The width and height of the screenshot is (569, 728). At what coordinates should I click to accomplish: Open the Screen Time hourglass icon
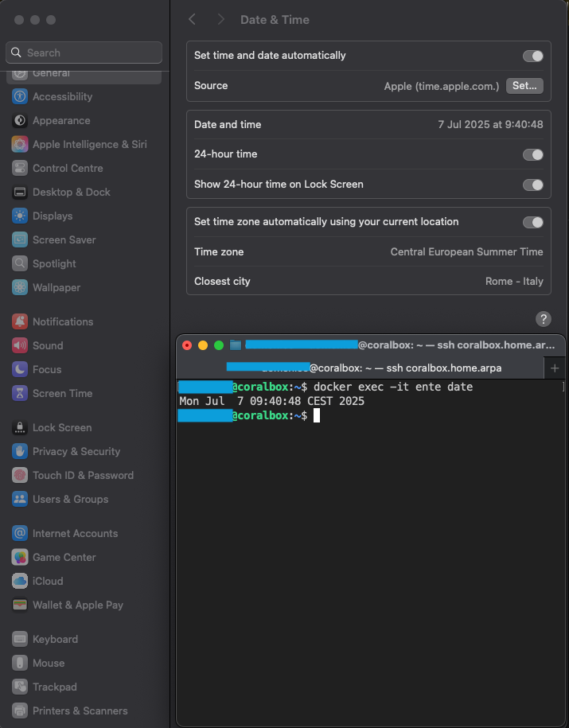tap(20, 393)
